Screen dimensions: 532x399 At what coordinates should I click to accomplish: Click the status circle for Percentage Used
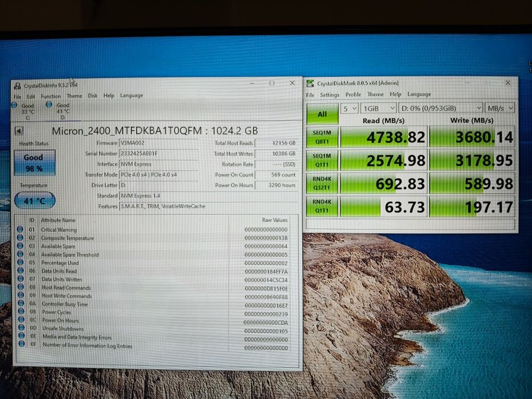pyautogui.click(x=21, y=262)
